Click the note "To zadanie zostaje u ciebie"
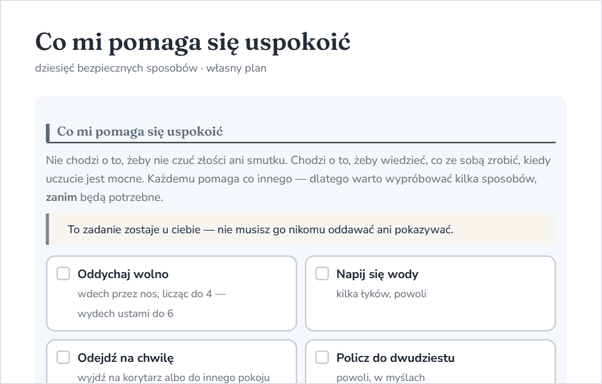Image resolution: width=602 pixels, height=384 pixels. tap(260, 230)
